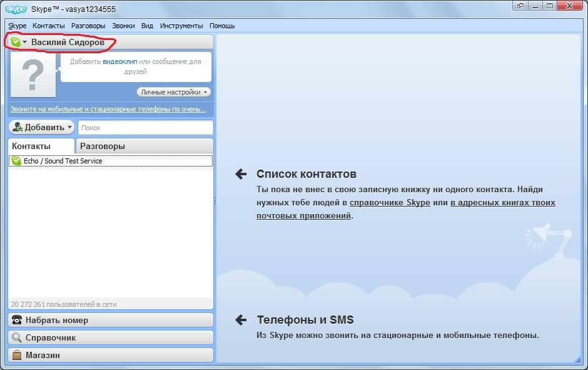Click the window resize grip corner
This screenshot has width=588, height=370.
pos(577,359)
